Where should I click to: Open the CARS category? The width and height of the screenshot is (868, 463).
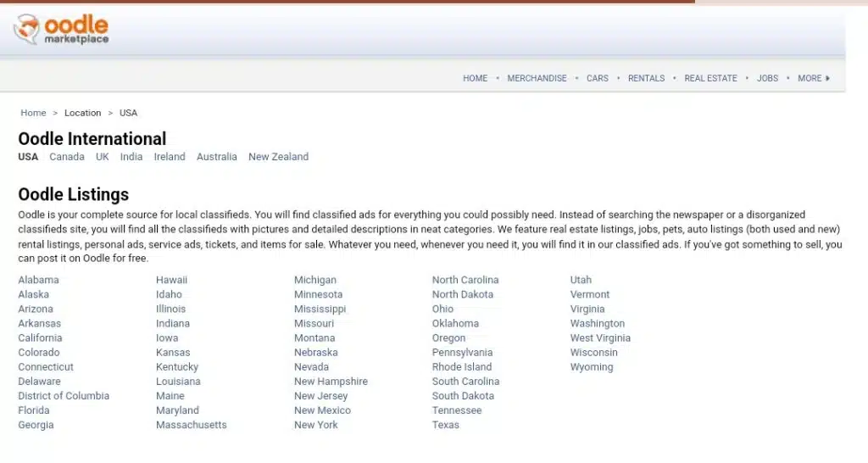click(597, 78)
